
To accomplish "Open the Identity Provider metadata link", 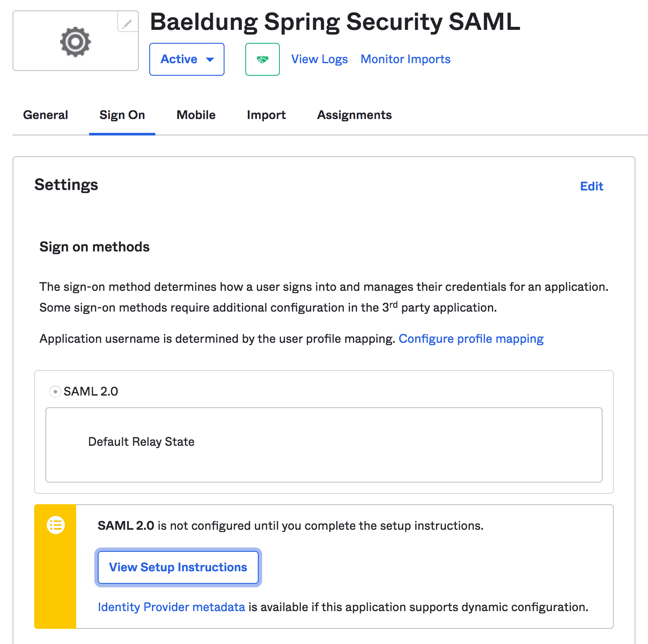I will pos(171,607).
